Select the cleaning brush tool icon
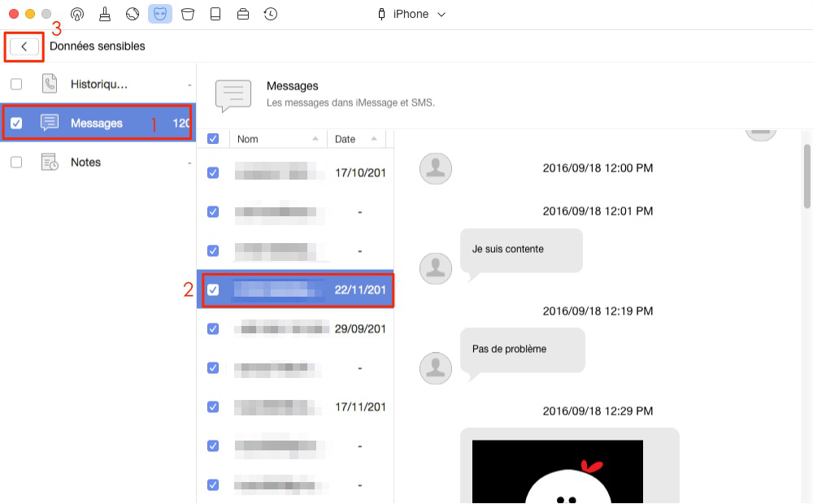The height and width of the screenshot is (504, 813). [105, 14]
